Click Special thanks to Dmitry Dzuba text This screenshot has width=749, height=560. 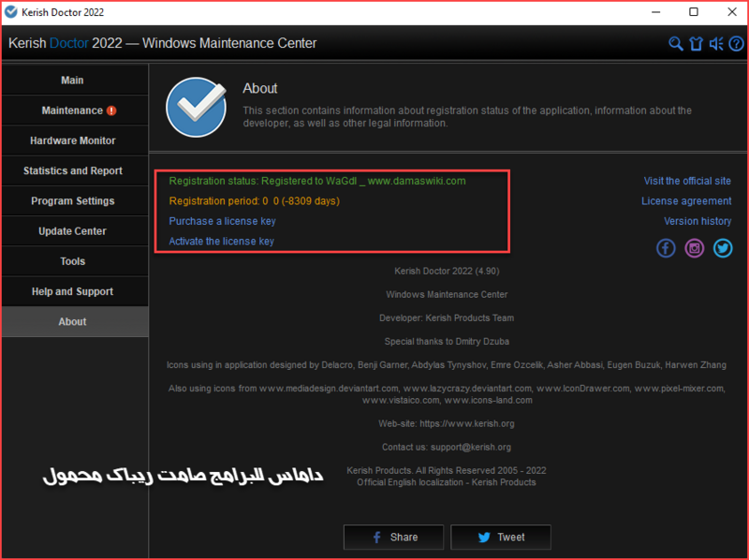point(447,341)
